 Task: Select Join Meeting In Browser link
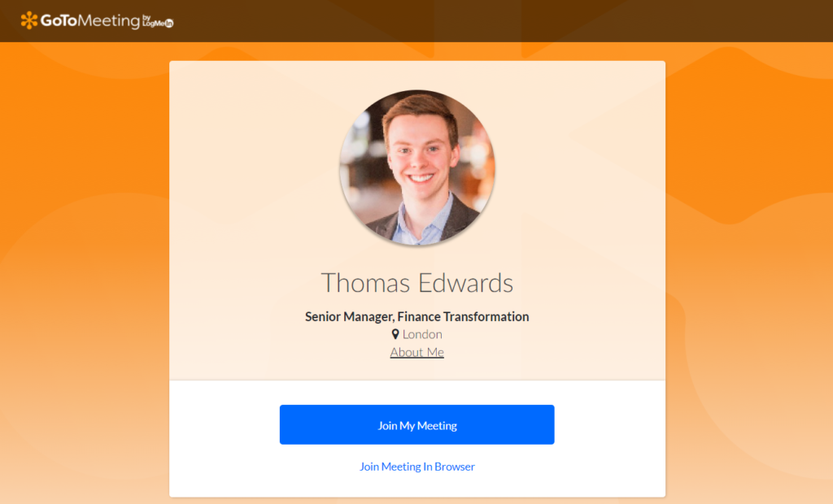[x=417, y=467]
